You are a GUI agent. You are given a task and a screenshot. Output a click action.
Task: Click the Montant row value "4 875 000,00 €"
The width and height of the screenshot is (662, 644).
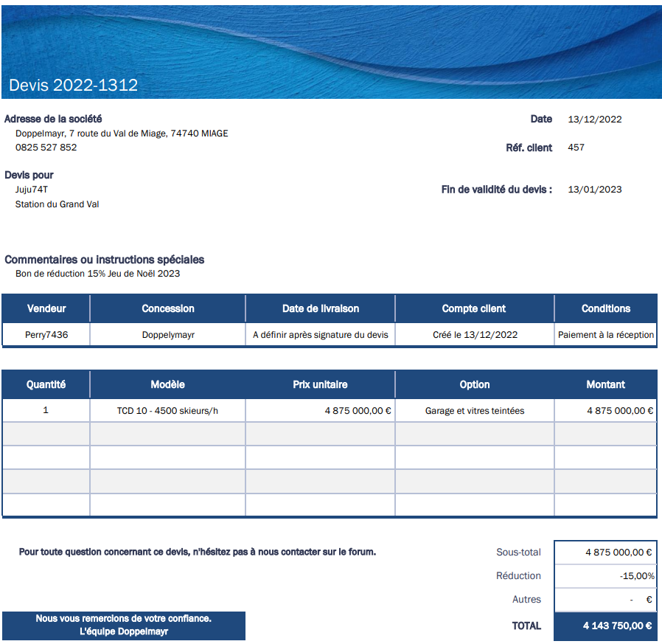tap(606, 411)
